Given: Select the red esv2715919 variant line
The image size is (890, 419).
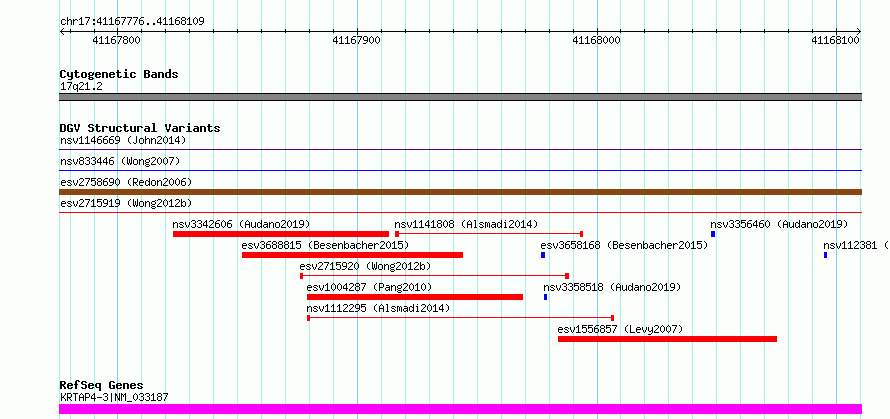Looking at the screenshot, I should (460, 212).
